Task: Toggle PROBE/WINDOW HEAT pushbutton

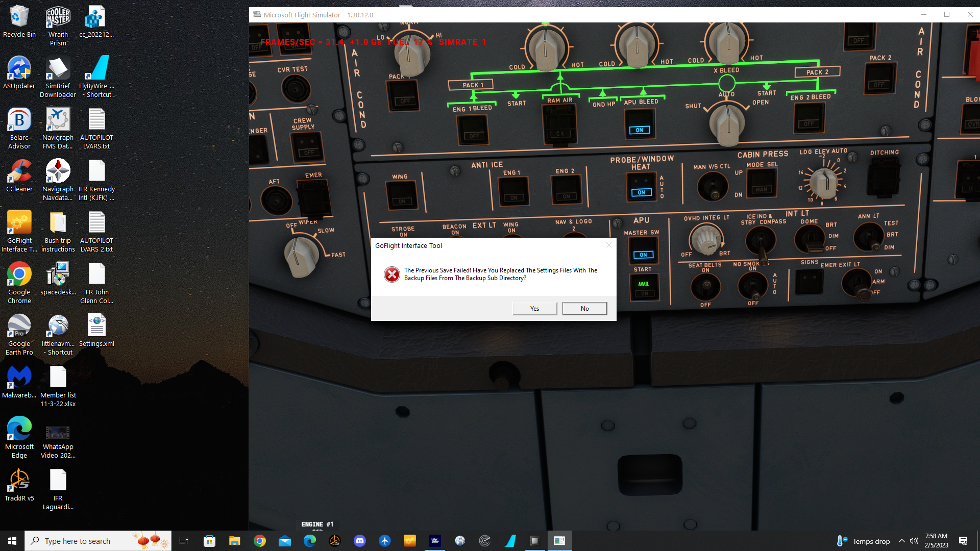Action: [642, 187]
